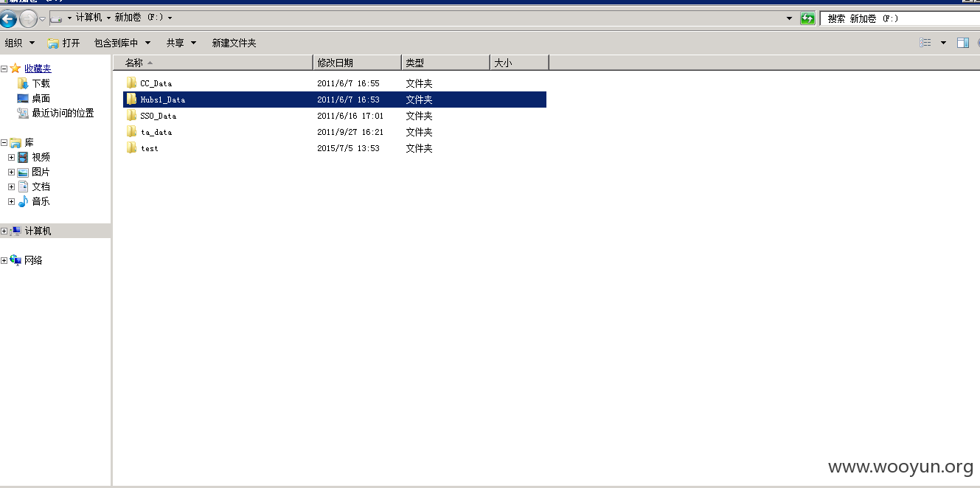Click the 音乐 library note icon
980x488 pixels.
pos(23,201)
